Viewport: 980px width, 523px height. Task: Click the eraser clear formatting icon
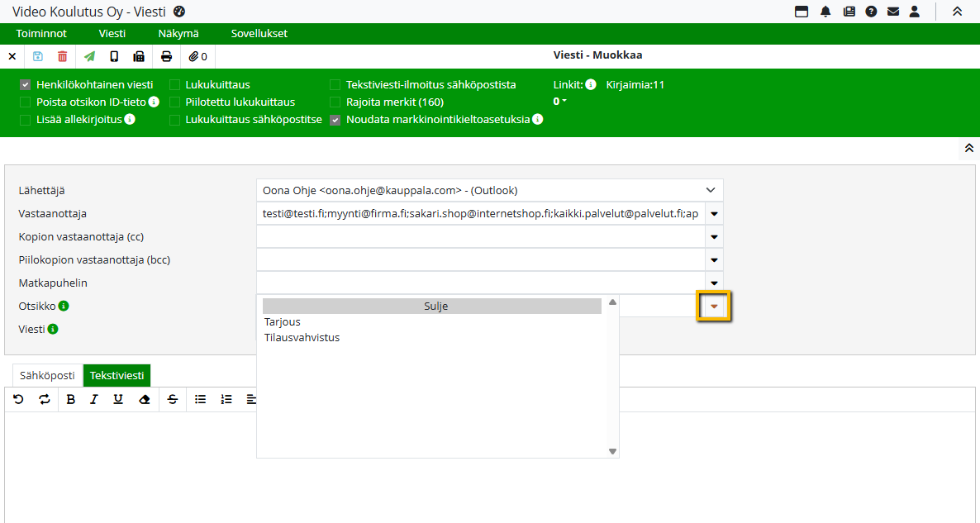[145, 399]
